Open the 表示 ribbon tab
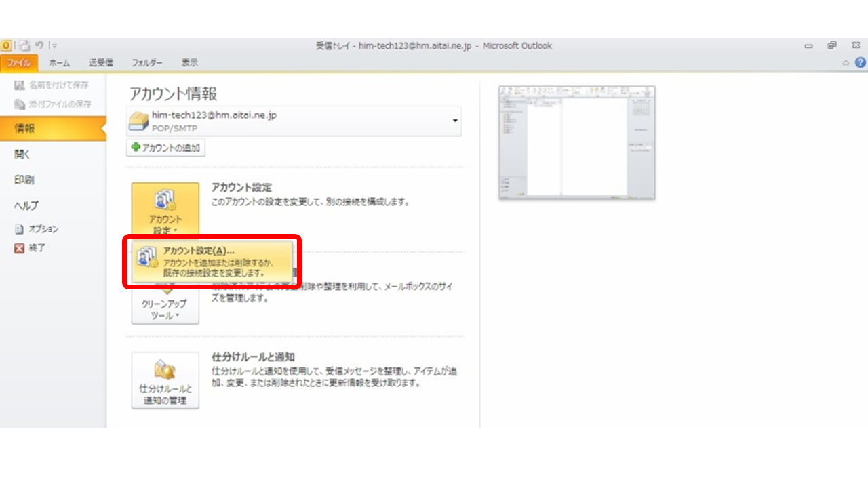The height and width of the screenshot is (488, 868). click(x=190, y=63)
